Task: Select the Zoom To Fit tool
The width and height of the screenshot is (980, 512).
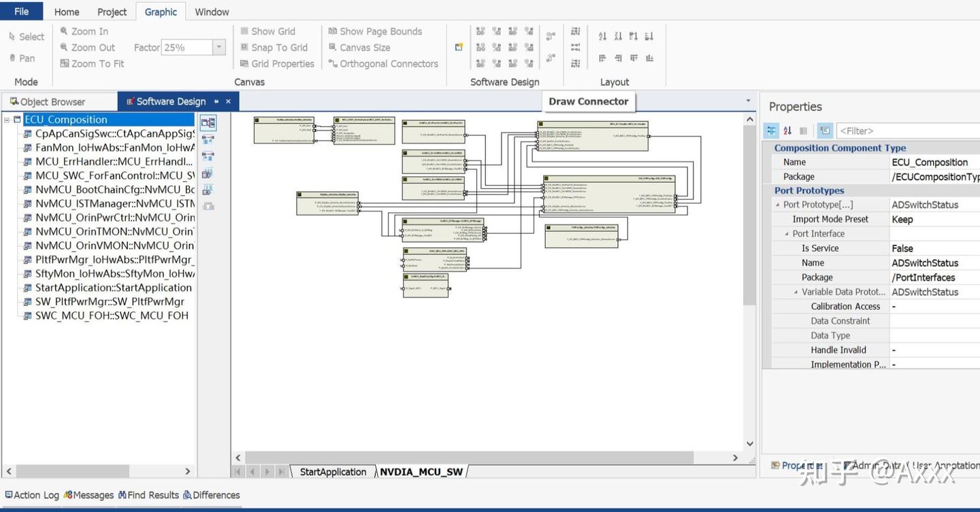Action: tap(92, 63)
